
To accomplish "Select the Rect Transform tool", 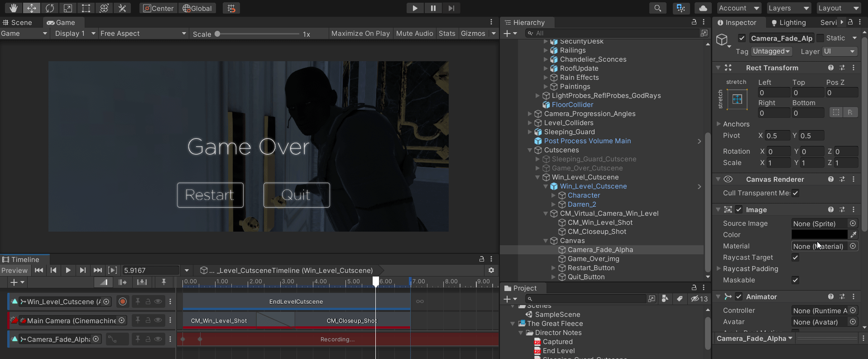I will (x=86, y=8).
